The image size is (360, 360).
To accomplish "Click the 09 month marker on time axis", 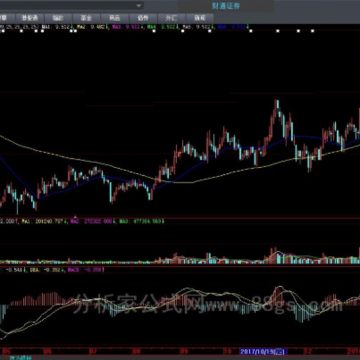I will point(184,352).
